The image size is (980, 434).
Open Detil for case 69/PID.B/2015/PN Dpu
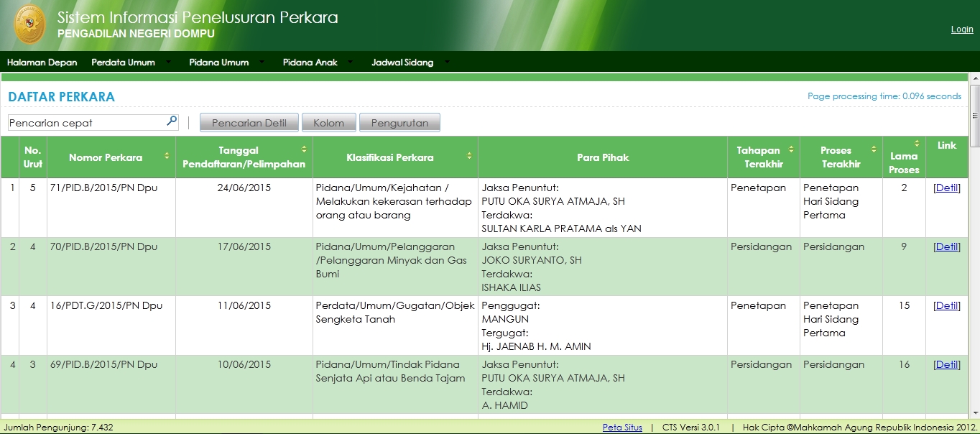click(947, 364)
